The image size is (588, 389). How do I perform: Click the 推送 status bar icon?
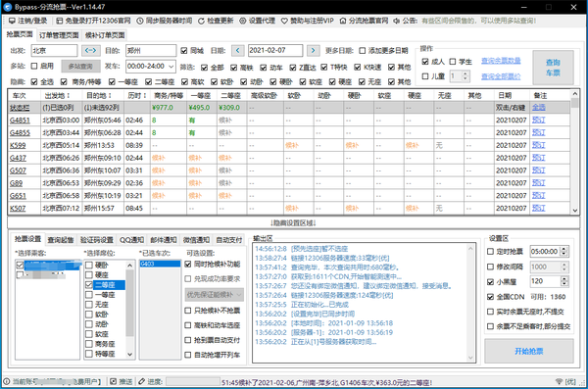(x=114, y=381)
